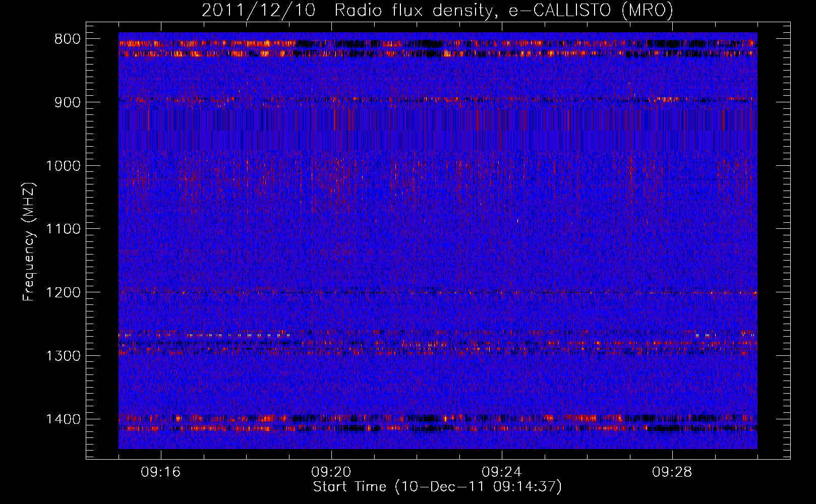Screen dimensions: 816x504
Task: Click time tick label '09:24'
Action: tap(502, 472)
